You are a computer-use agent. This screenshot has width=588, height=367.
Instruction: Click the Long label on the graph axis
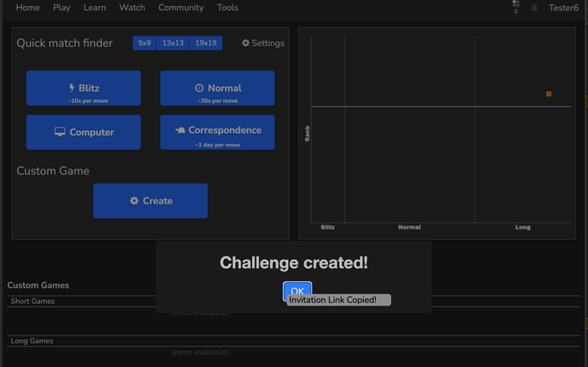point(522,227)
